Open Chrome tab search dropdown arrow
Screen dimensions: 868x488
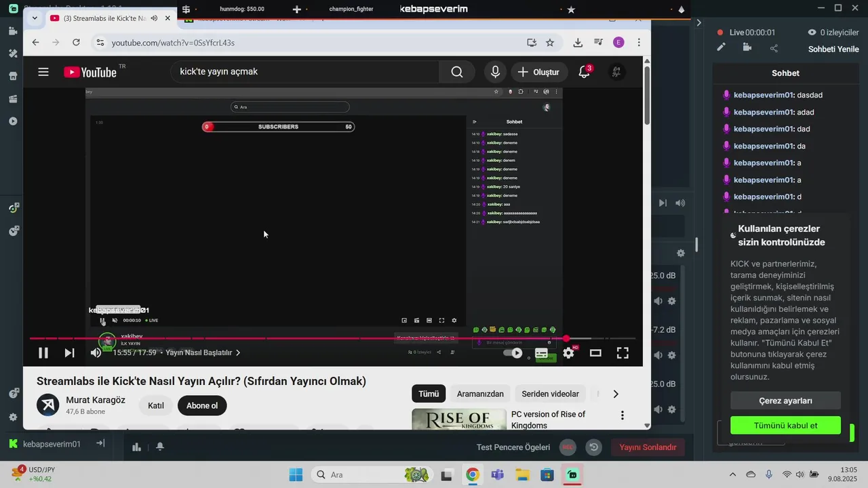coord(34,18)
